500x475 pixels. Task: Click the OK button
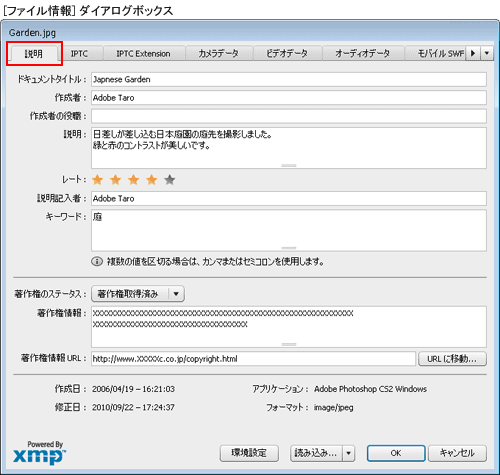point(396,453)
